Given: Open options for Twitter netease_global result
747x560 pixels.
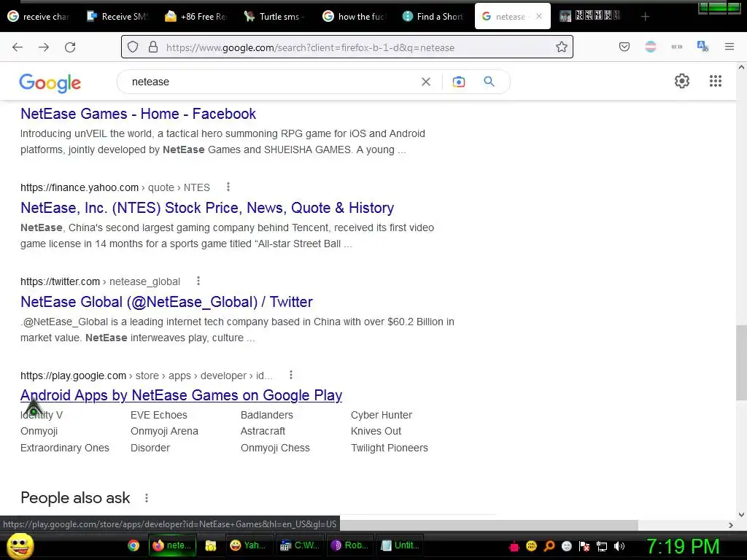Looking at the screenshot, I should point(198,281).
